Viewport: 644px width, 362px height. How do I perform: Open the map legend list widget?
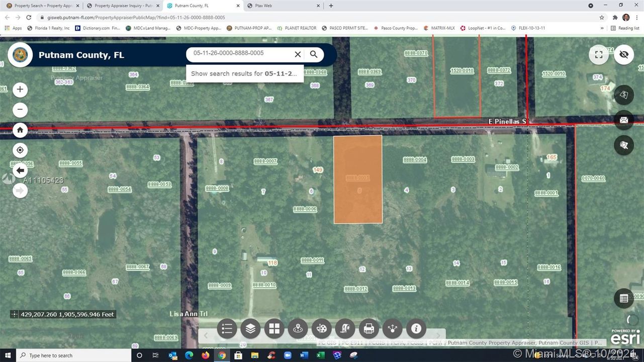227,329
